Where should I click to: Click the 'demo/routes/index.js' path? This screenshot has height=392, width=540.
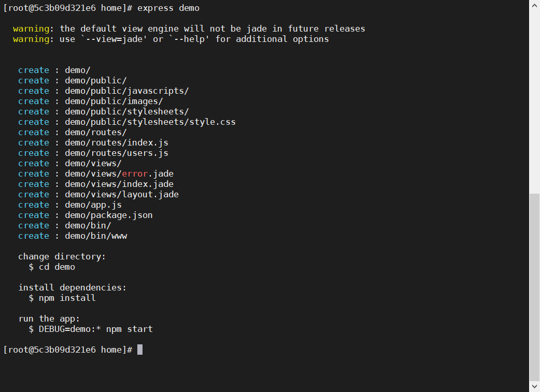click(x=117, y=142)
